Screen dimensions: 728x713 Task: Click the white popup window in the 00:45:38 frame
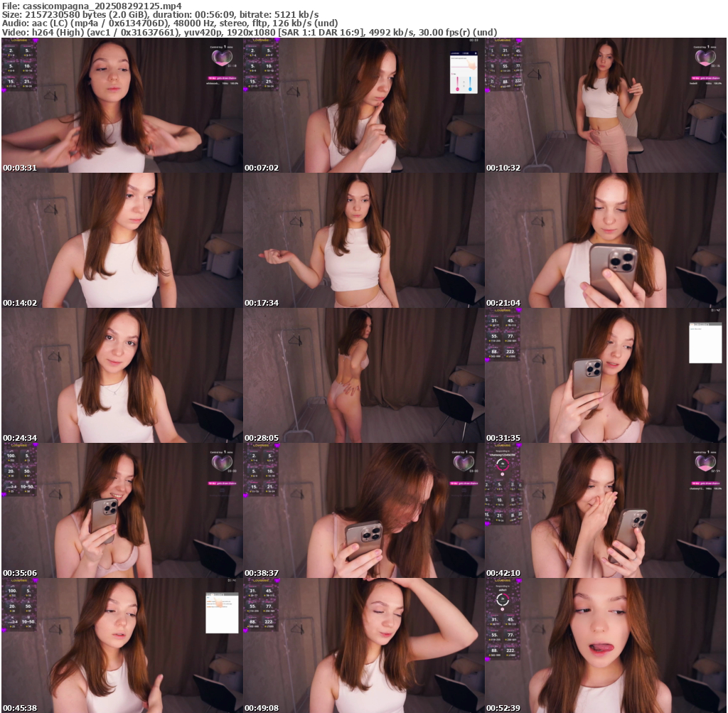(222, 612)
